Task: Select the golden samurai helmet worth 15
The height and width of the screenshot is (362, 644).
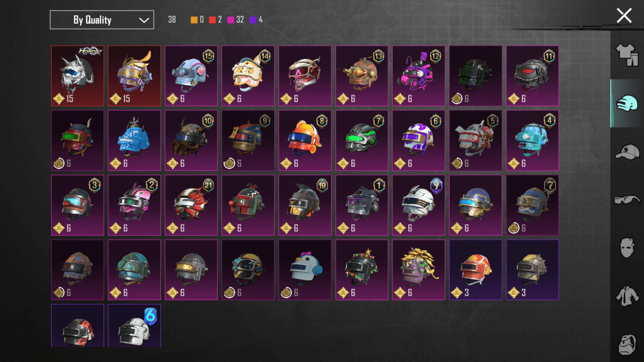Action: [x=134, y=76]
